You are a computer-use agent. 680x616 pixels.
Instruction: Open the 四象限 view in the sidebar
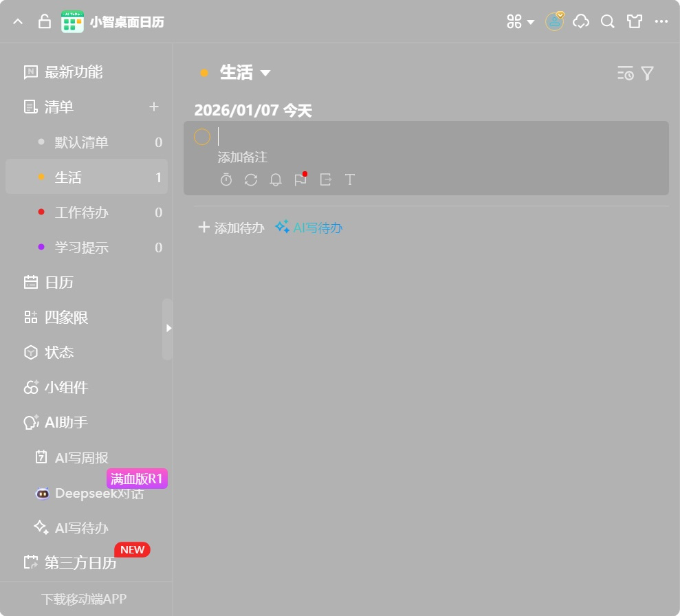[66, 318]
